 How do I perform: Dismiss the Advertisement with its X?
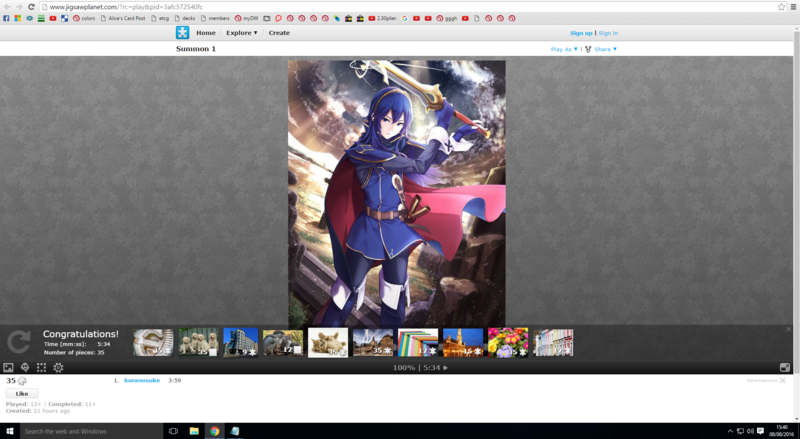coord(783,380)
